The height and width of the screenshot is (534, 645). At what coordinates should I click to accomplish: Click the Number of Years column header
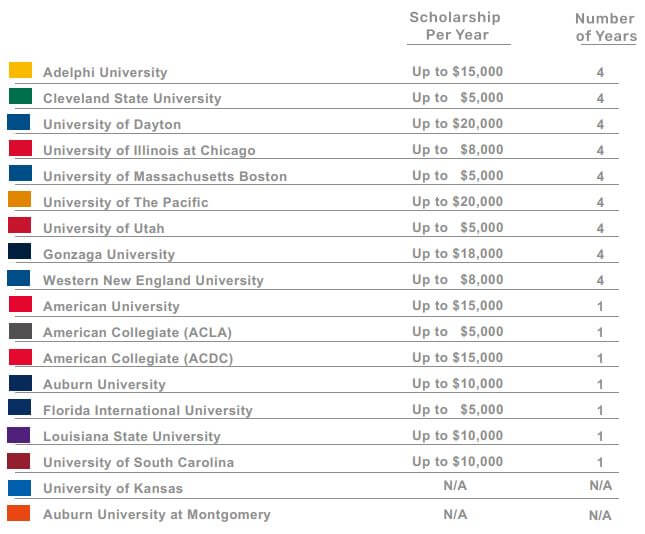point(605,27)
